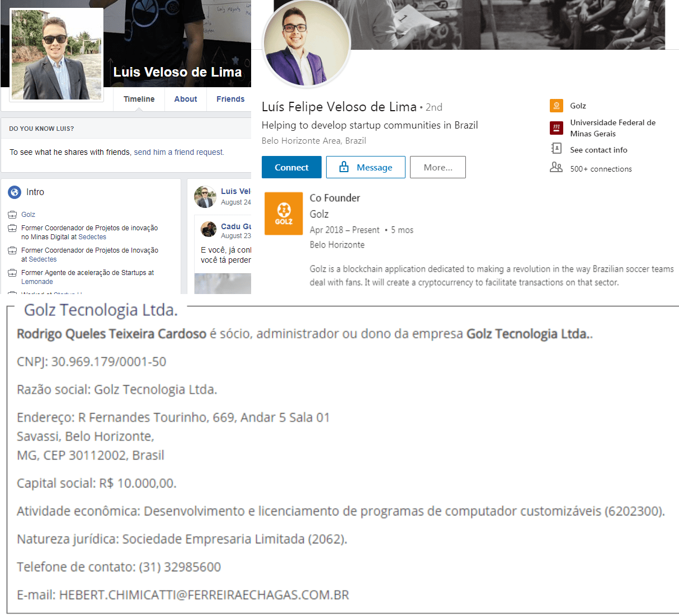Click the Endereço R Fernandes Tourinho line

[x=173, y=418]
